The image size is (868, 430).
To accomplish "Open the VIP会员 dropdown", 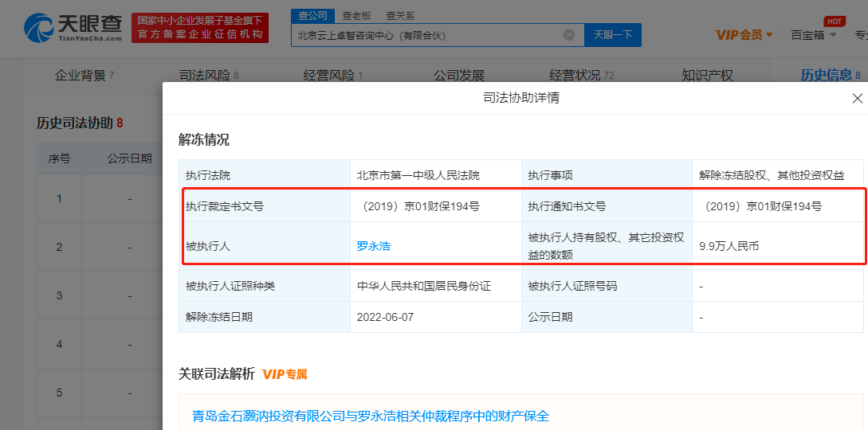I will [744, 35].
